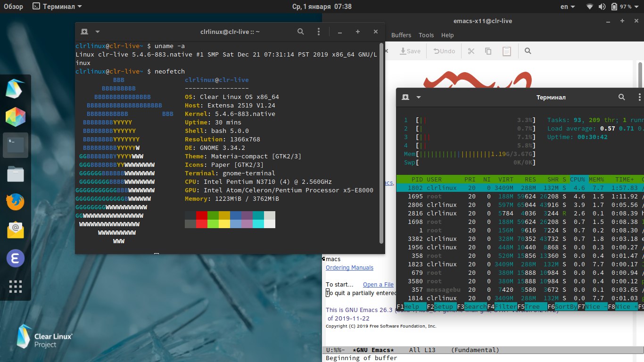Select the htop process row with PID 3382
This screenshot has height=362, width=644.
(x=520, y=239)
